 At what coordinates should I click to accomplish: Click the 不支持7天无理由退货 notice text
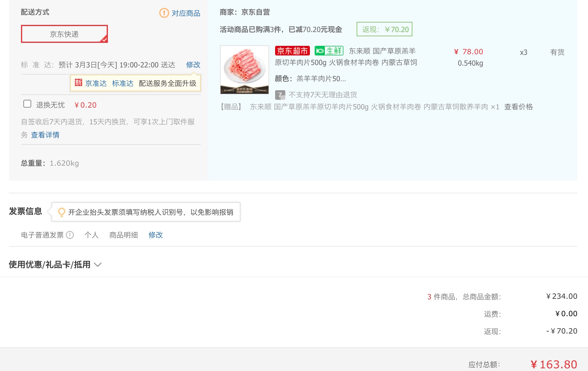click(323, 95)
